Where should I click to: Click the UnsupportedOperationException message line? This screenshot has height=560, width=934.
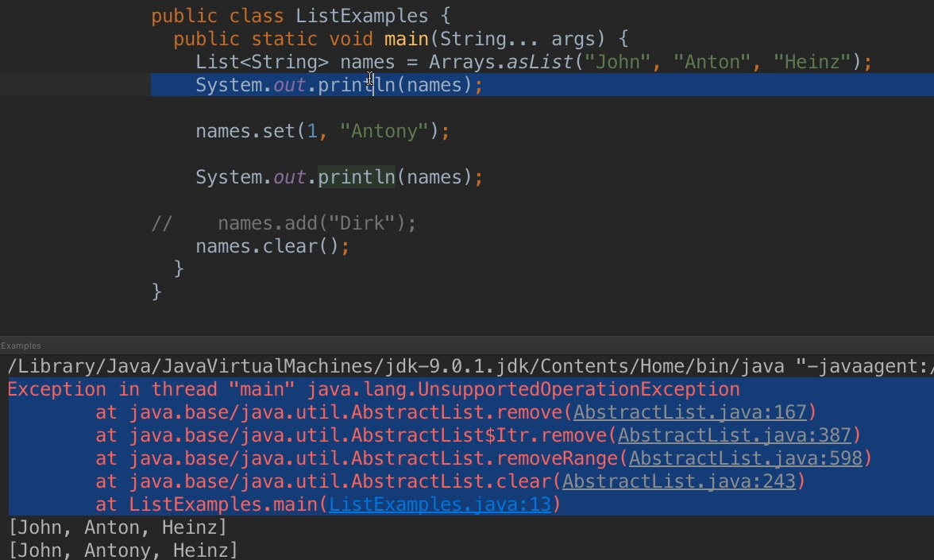pos(373,389)
